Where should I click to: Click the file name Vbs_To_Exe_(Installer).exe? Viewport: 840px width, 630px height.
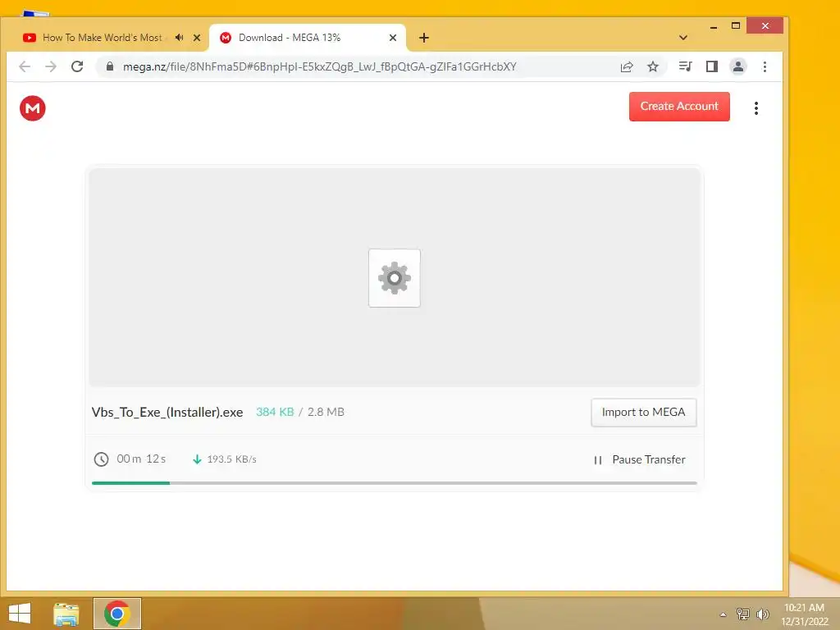167,412
